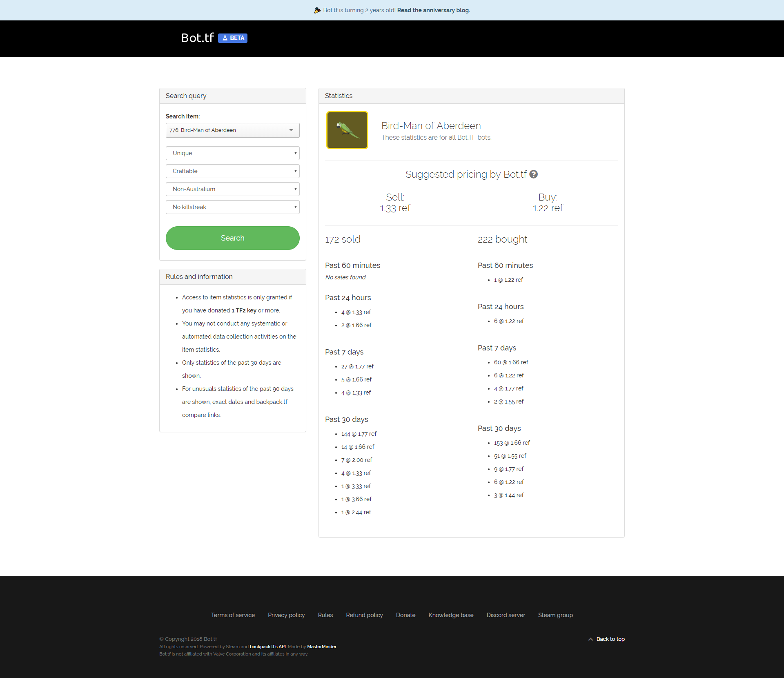Open the Search item combo box
Viewport: 784px width, 678px height.
pos(232,130)
